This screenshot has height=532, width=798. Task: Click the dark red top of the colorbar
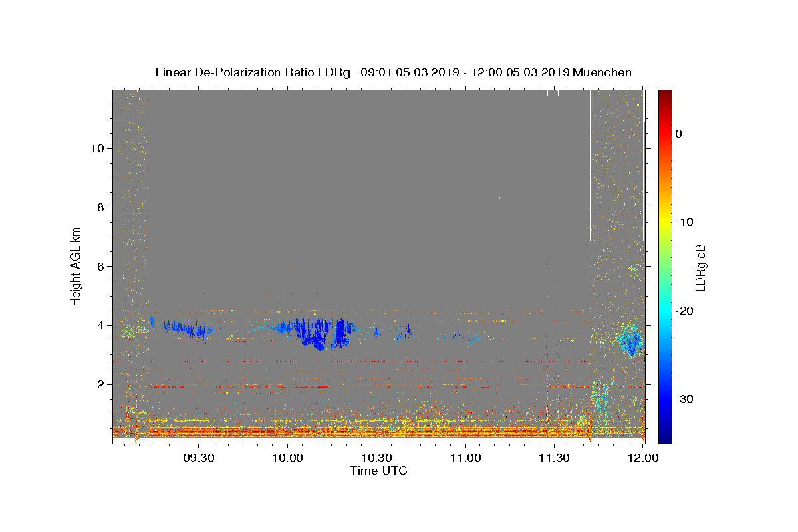click(x=665, y=94)
